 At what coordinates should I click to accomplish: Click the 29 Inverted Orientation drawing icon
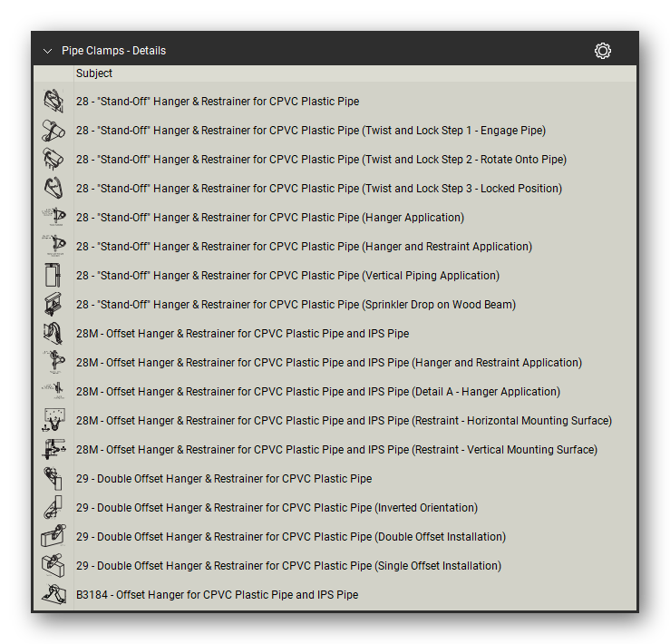[x=53, y=508]
